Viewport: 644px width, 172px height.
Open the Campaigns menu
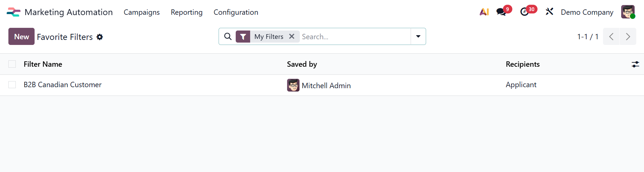(x=142, y=12)
